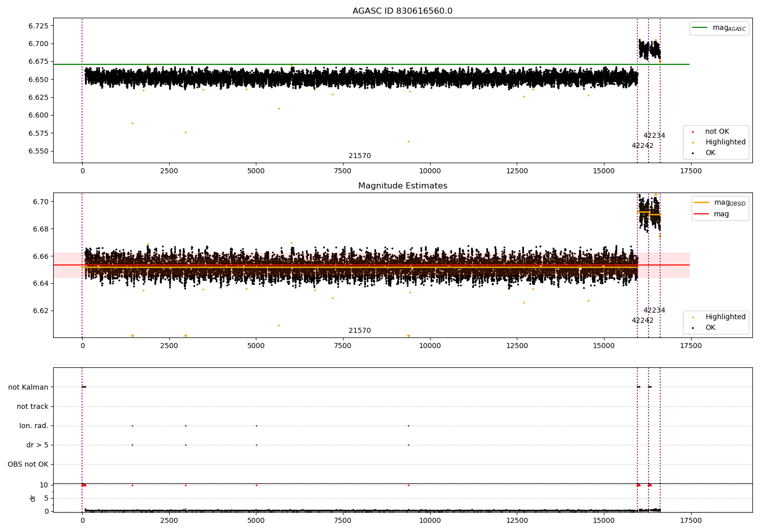Click the "not track" row label
The height and width of the screenshot is (532, 760).
coord(32,406)
